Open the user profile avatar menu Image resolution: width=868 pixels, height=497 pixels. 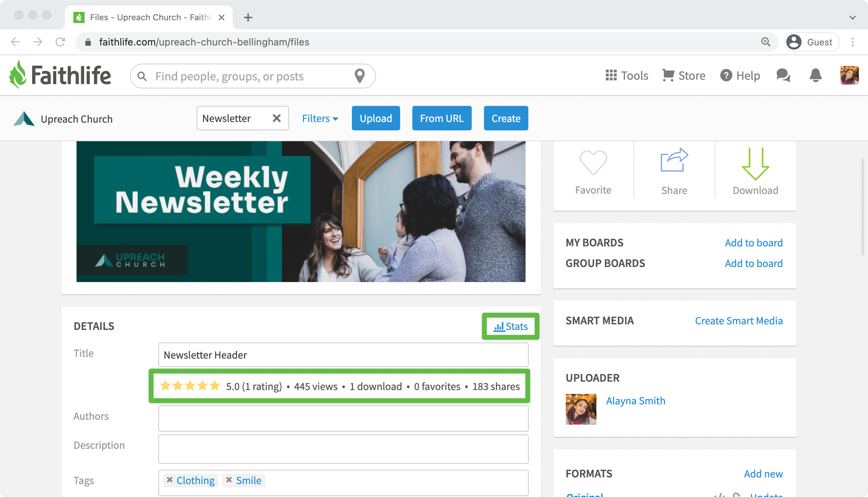pyautogui.click(x=849, y=75)
